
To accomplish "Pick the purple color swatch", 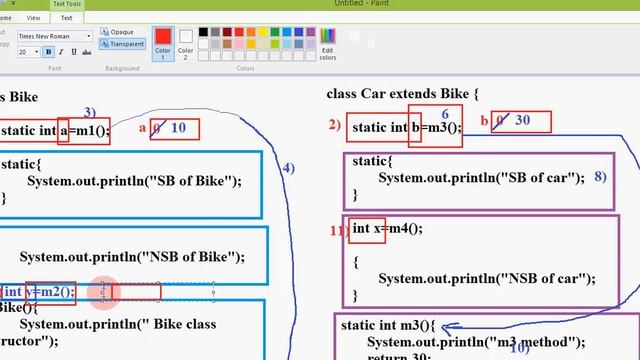I will 311,32.
